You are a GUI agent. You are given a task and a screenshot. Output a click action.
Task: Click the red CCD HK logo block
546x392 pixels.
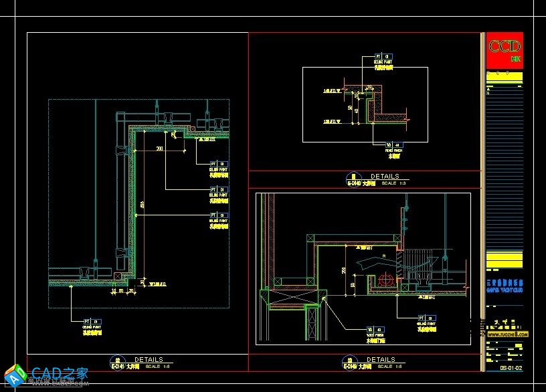click(505, 50)
